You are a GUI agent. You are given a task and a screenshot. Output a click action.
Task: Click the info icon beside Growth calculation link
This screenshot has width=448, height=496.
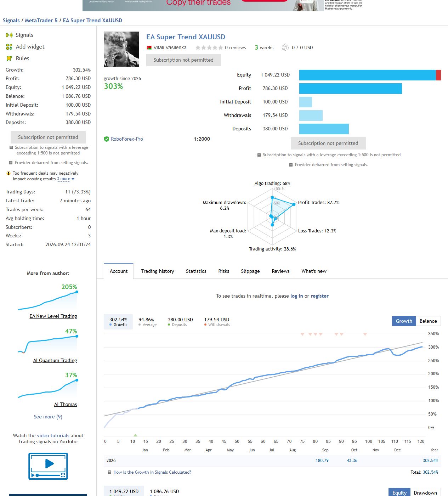(109, 472)
